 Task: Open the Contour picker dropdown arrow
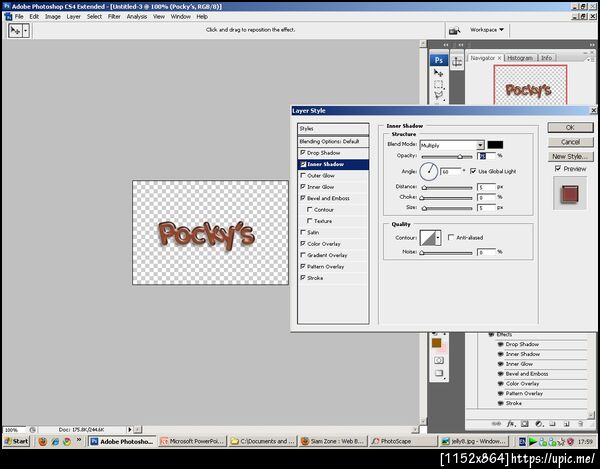pos(438,238)
